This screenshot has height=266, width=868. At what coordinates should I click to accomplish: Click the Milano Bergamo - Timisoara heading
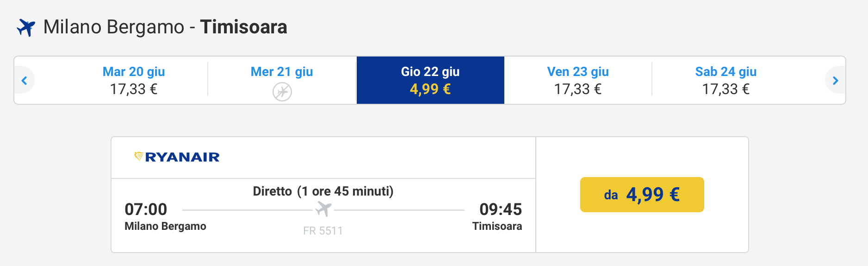165,27
